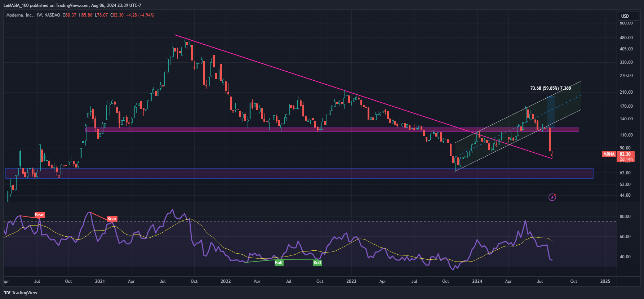Click the 2021 time axis label
Viewport: 644px width, 299px height.
click(x=100, y=281)
